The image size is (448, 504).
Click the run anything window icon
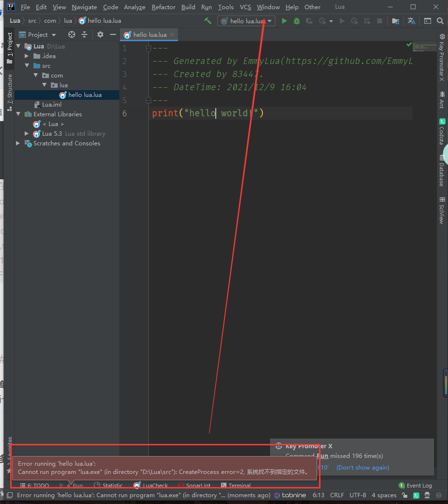(x=428, y=21)
